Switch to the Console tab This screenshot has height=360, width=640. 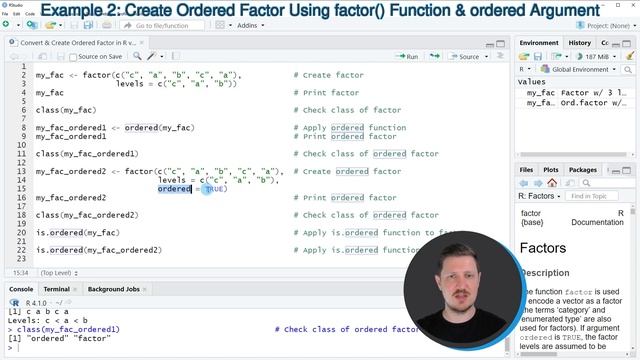[21, 289]
